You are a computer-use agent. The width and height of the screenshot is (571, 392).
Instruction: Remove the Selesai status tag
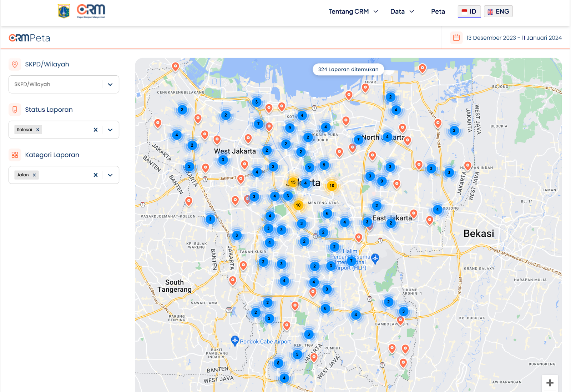click(37, 130)
